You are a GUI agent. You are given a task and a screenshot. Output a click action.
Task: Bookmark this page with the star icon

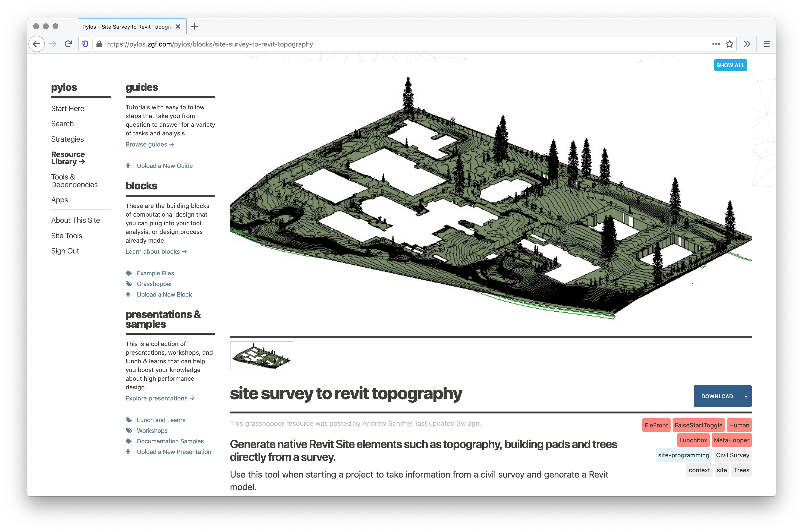729,44
